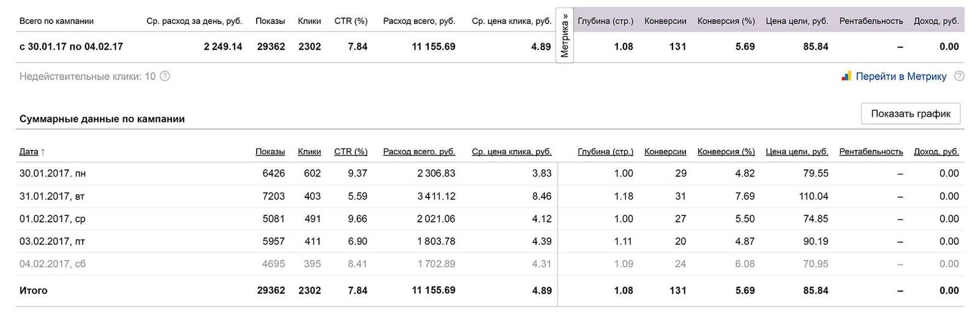
Task: Sort by Цена цели, руб. table header
Action: pyautogui.click(x=797, y=152)
